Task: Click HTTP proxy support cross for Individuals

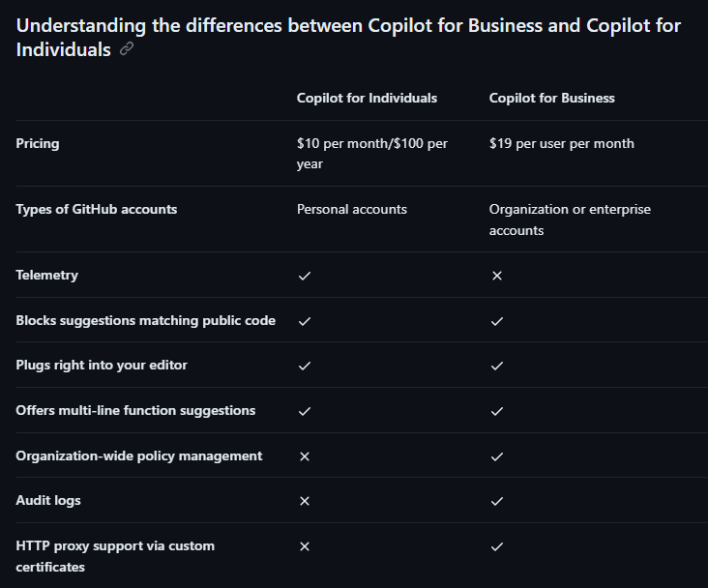Action: [x=305, y=546]
